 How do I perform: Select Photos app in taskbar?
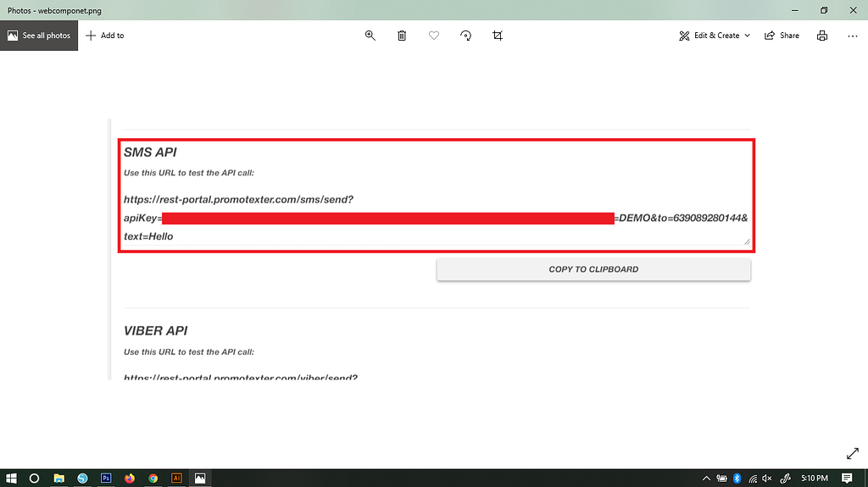tap(200, 479)
